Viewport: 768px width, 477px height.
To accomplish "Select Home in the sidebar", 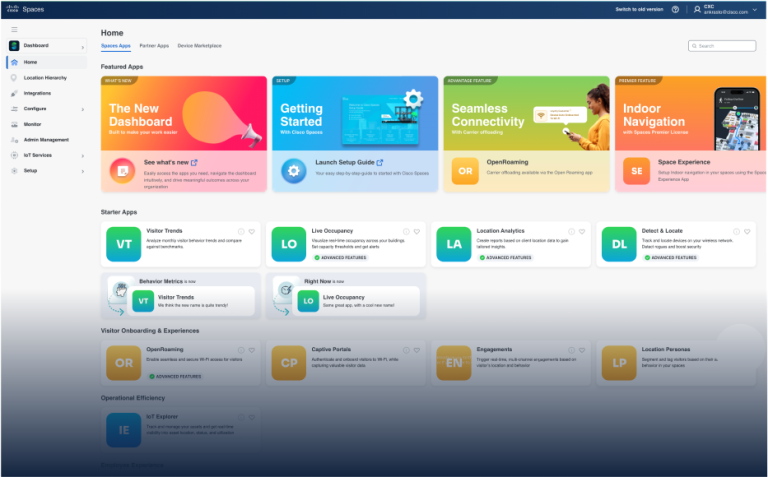I will pyautogui.click(x=47, y=62).
